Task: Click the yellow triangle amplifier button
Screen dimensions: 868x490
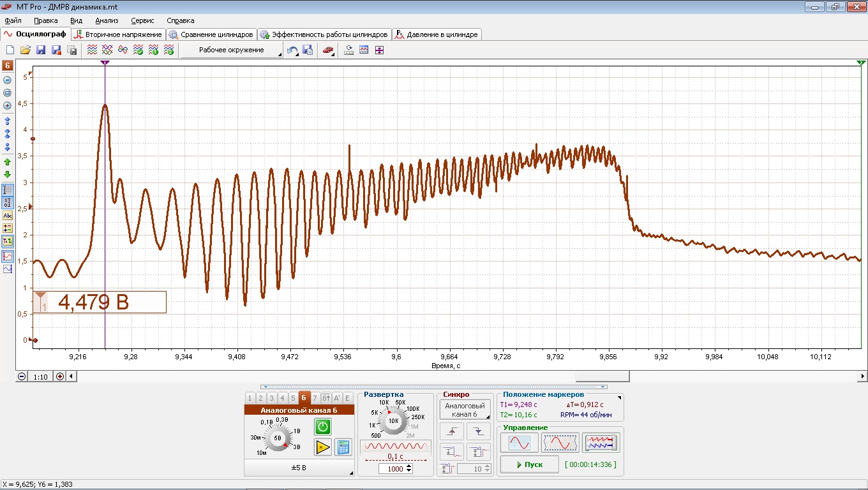Action: pyautogui.click(x=323, y=447)
